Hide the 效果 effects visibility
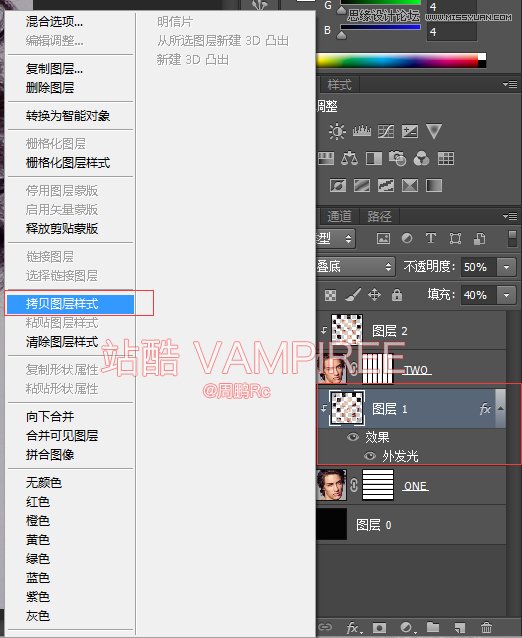 (x=353, y=437)
